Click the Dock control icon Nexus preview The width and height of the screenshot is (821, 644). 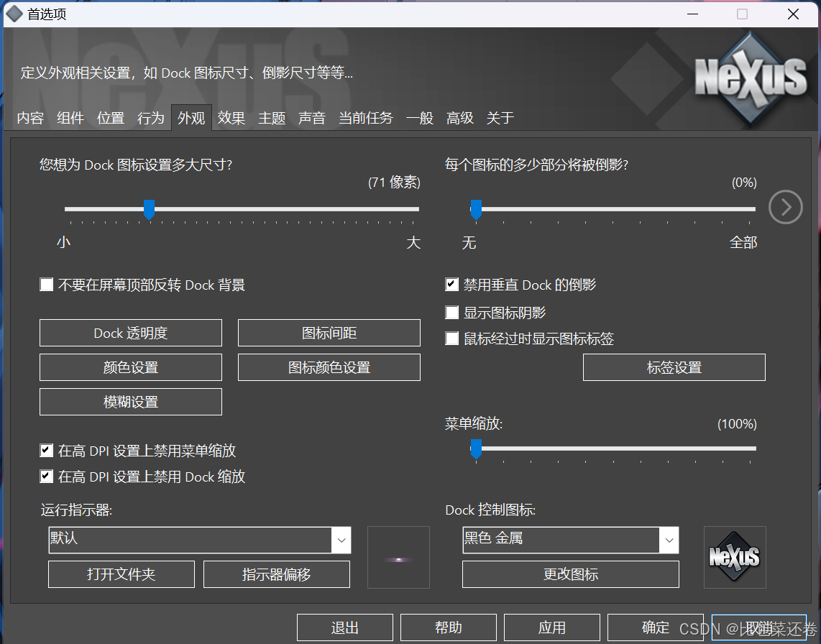click(735, 557)
